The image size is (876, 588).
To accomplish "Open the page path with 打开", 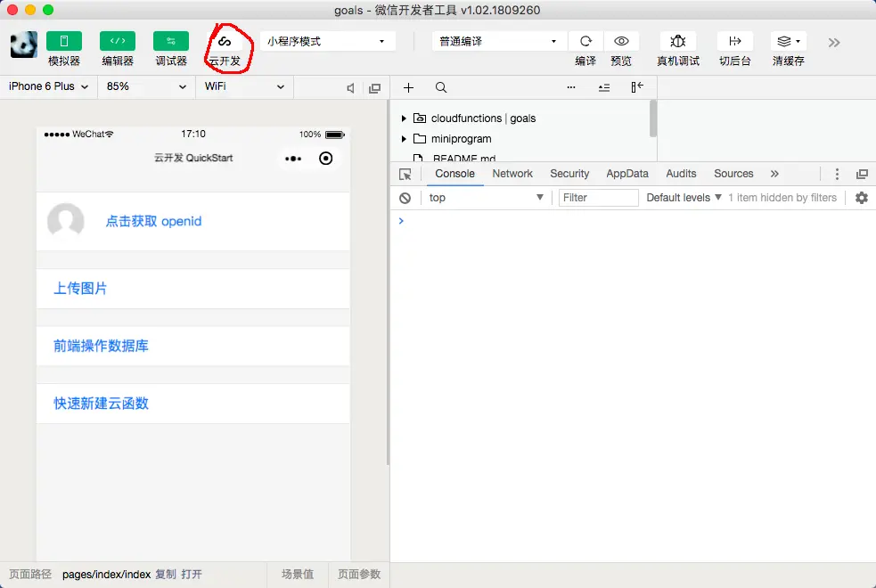I will pyautogui.click(x=192, y=574).
